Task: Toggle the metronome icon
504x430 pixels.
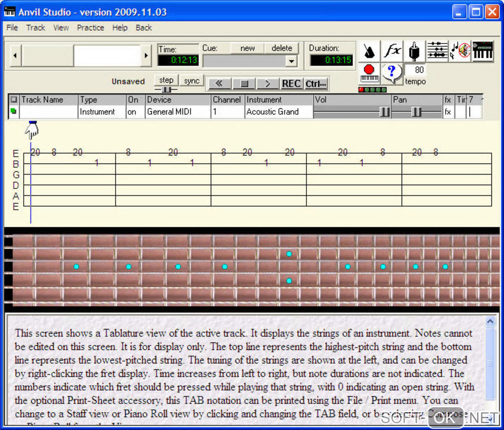Action: coord(369,51)
